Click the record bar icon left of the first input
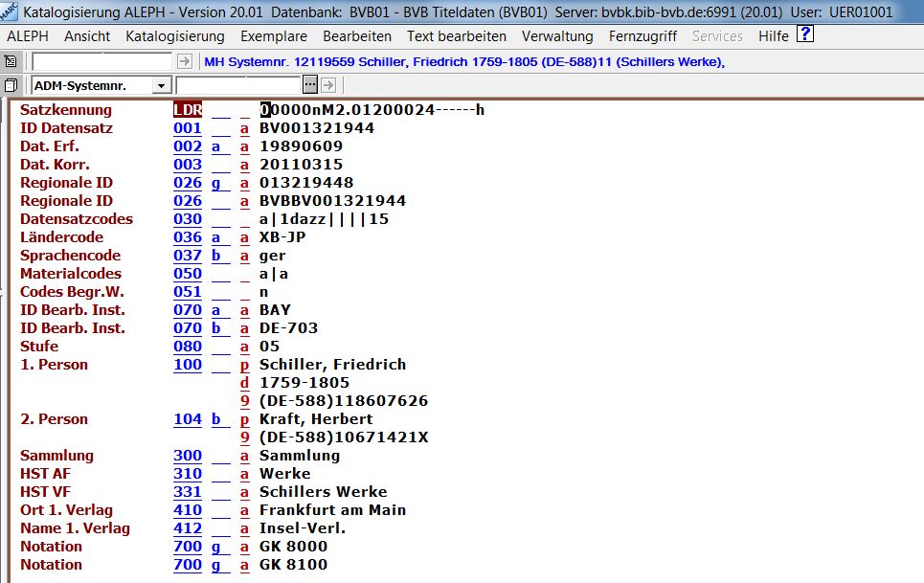The image size is (924, 583). pos(11,61)
